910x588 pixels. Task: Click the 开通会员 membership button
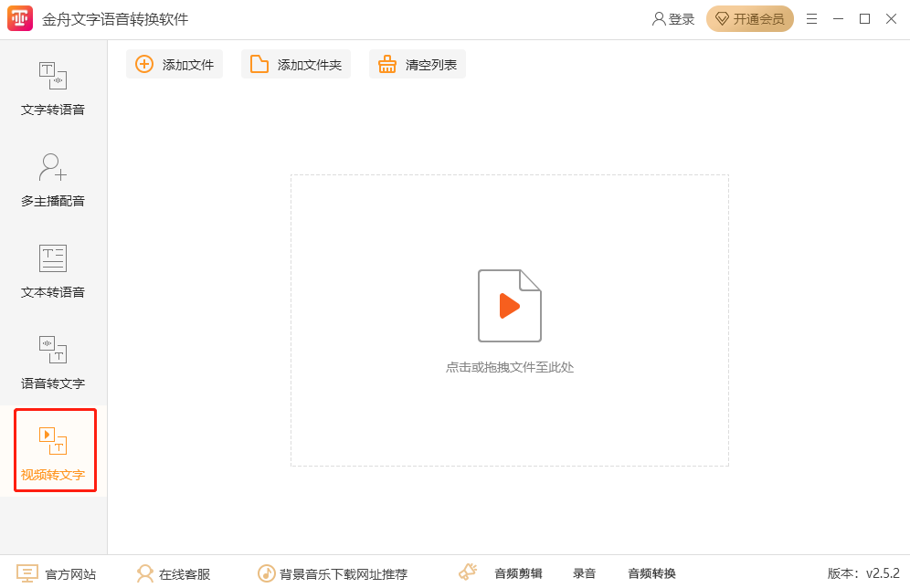coord(749,19)
